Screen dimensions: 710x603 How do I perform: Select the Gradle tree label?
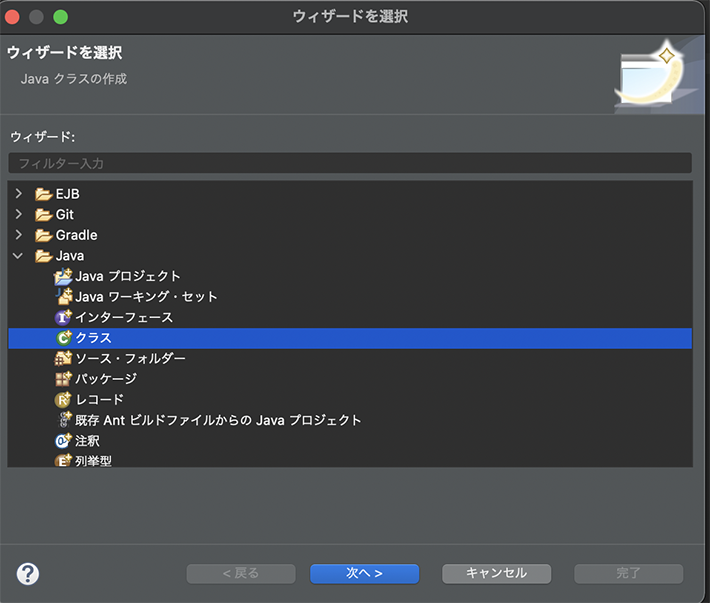pos(76,235)
